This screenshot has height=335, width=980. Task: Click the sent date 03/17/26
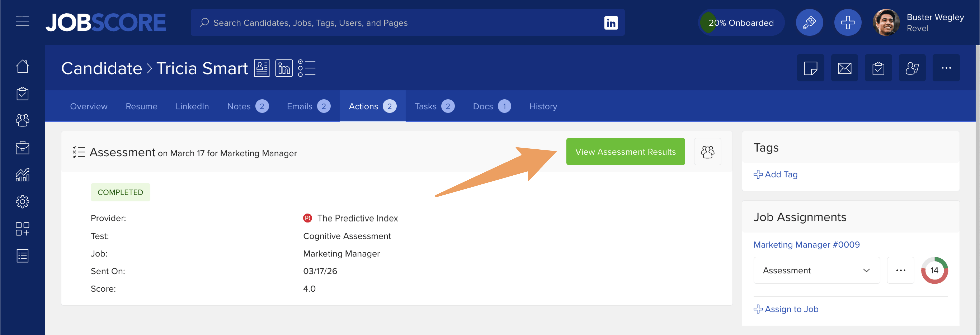(320, 271)
